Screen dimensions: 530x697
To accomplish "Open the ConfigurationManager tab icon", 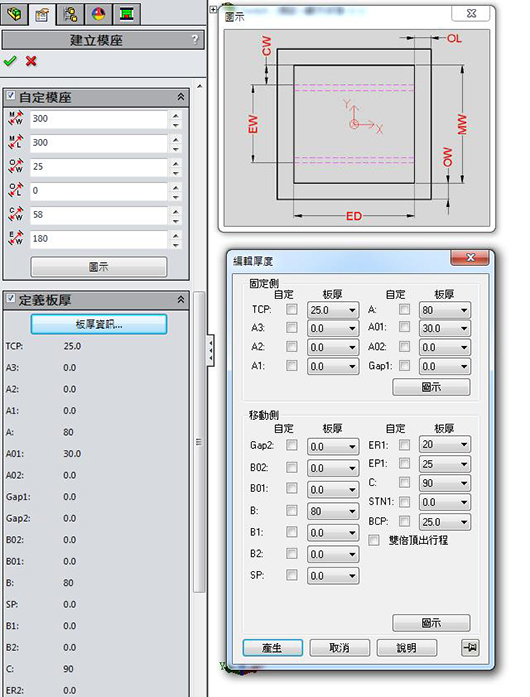I will (x=70, y=14).
